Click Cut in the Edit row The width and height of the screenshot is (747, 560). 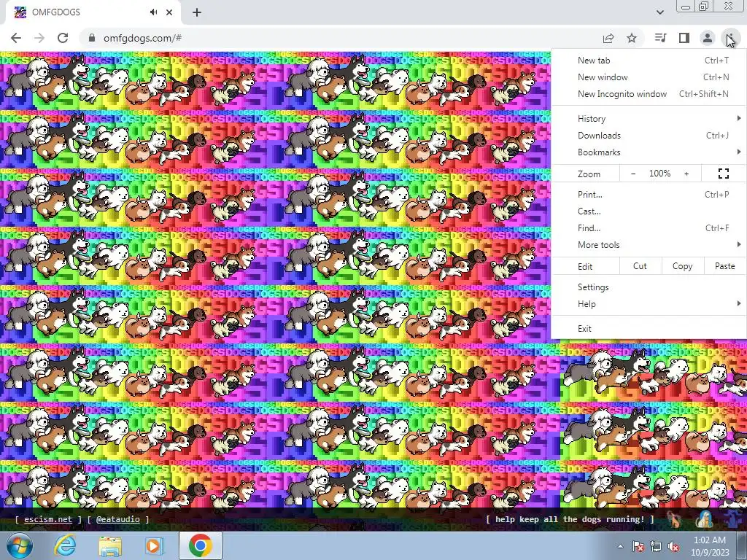coord(640,266)
